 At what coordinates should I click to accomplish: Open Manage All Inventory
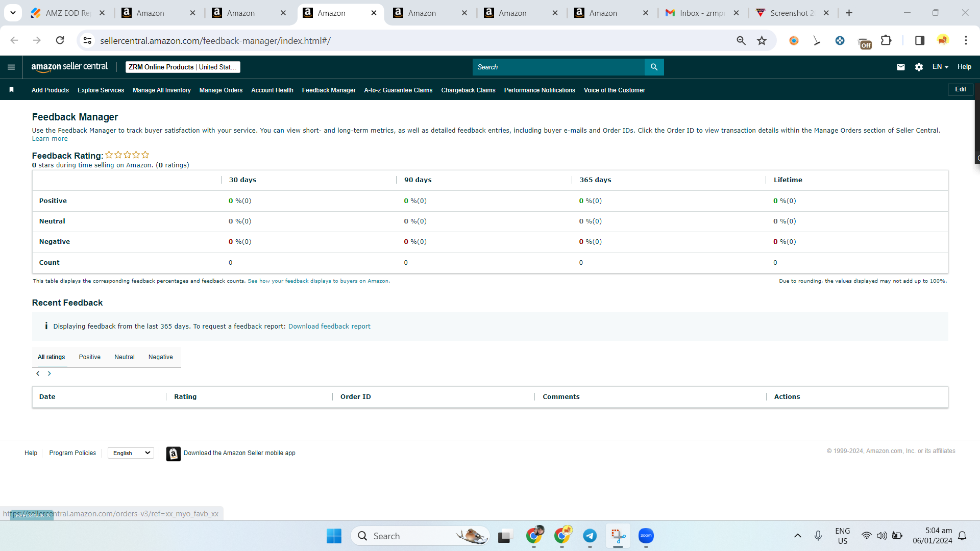(x=161, y=90)
